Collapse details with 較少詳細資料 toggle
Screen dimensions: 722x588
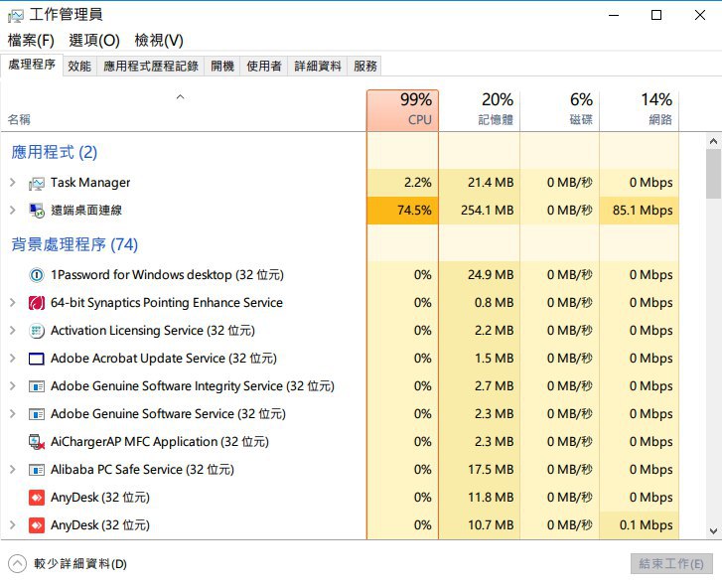click(17, 564)
